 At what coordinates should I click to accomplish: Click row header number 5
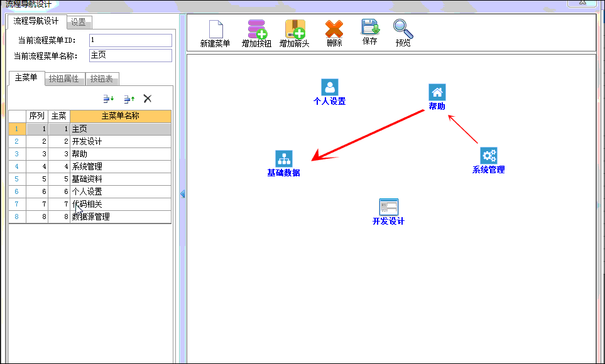pos(17,179)
